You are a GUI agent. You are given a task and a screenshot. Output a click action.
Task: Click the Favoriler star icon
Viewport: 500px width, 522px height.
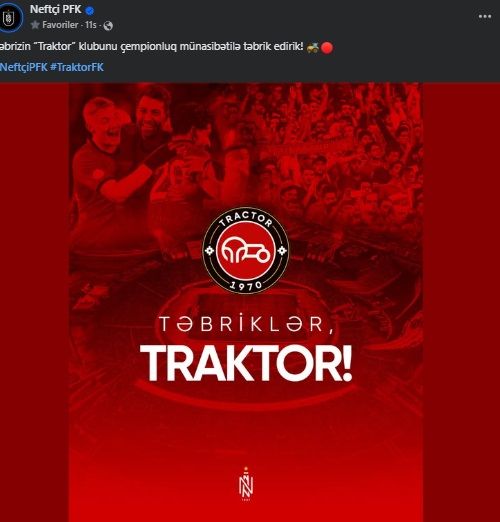pyautogui.click(x=35, y=25)
